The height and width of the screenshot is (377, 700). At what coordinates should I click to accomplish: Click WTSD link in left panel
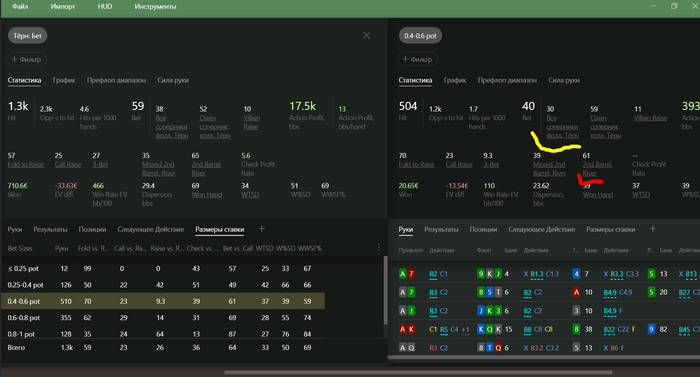250,194
